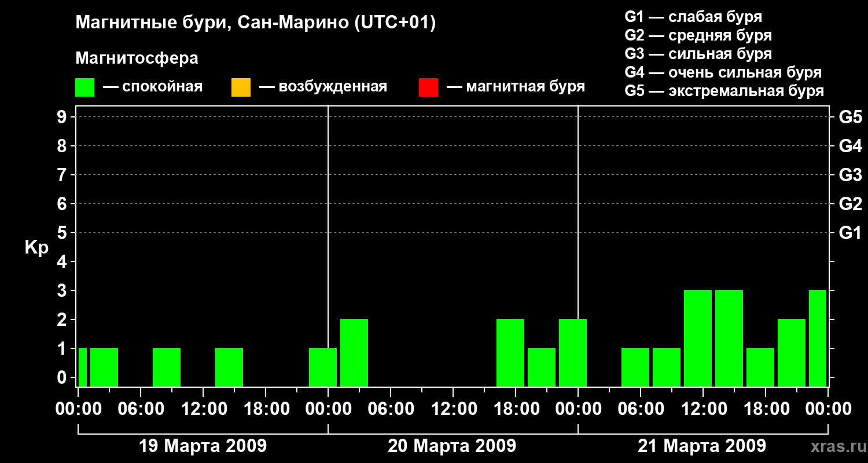Click the Kp 1 bar starting 04:00 on 21 Марта
Image resolution: width=868 pixels, height=463 pixels.
[635, 367]
